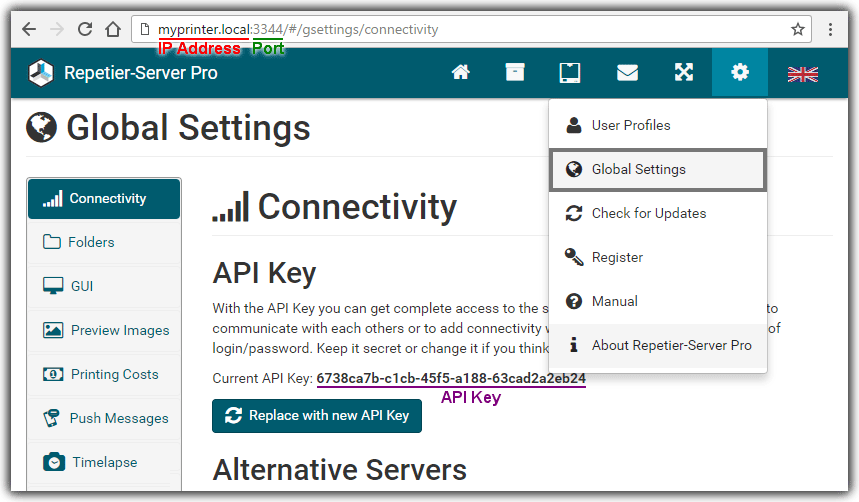
Task: Switch to the Folders settings tab
Action: coord(104,242)
